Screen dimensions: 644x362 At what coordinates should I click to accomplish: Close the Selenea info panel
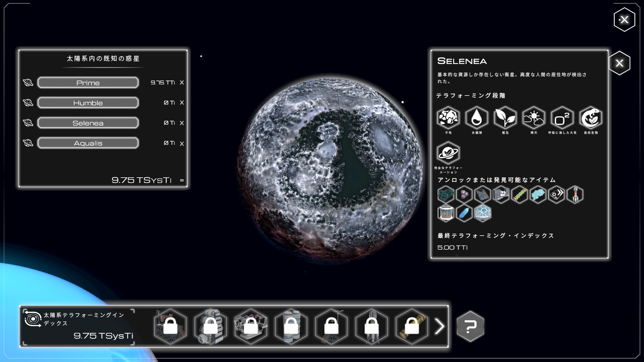(x=620, y=63)
